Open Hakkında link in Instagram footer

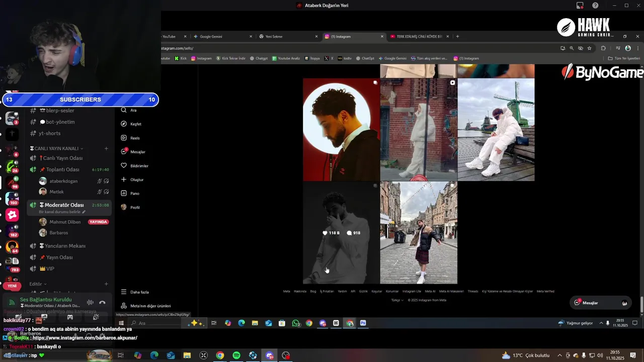tap(300, 291)
